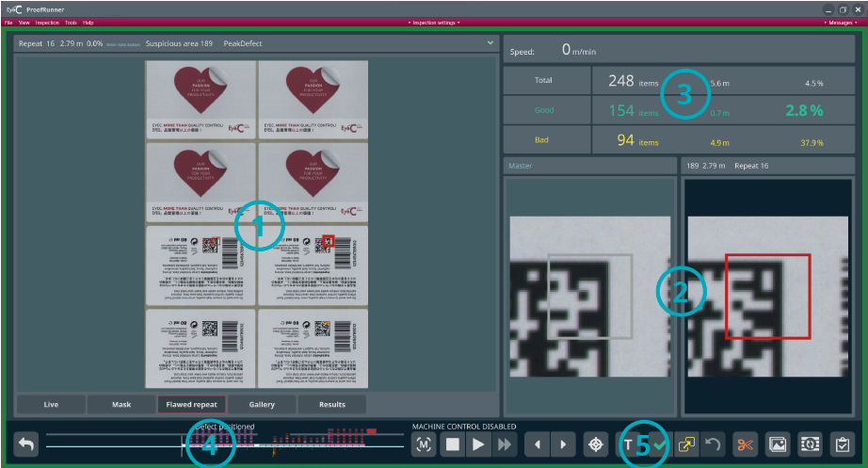Click the crosshair target icon
Viewport: 868px width, 468px height.
pyautogui.click(x=596, y=444)
